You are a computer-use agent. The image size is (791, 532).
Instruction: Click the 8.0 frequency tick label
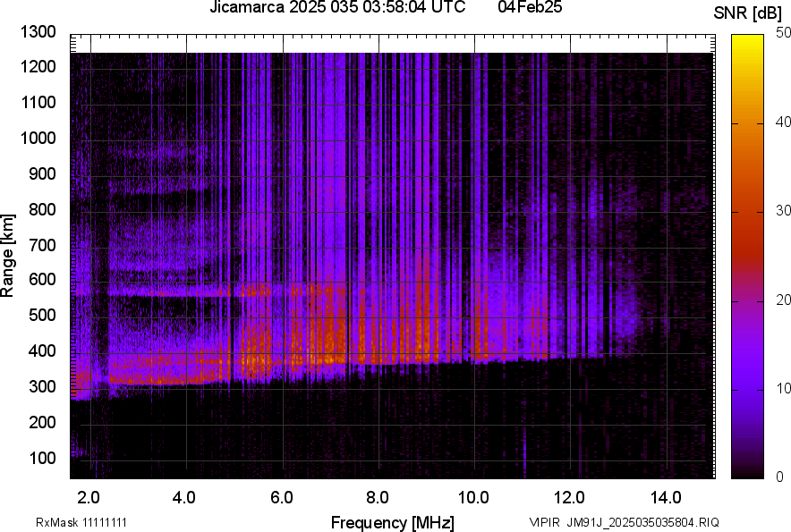click(x=378, y=496)
